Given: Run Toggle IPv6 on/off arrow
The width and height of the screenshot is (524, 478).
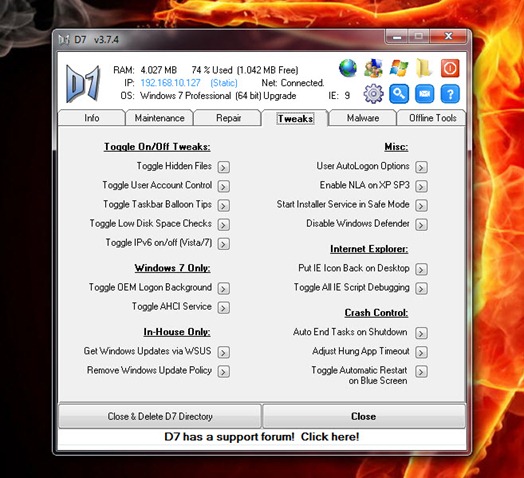Looking at the screenshot, I should (224, 243).
